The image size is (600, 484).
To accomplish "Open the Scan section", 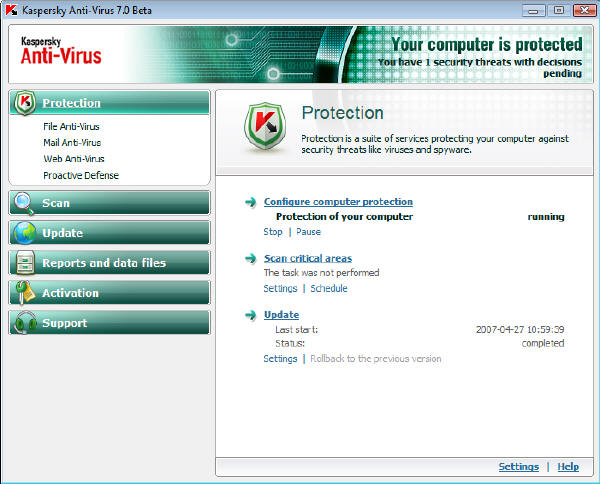I will pyautogui.click(x=109, y=203).
